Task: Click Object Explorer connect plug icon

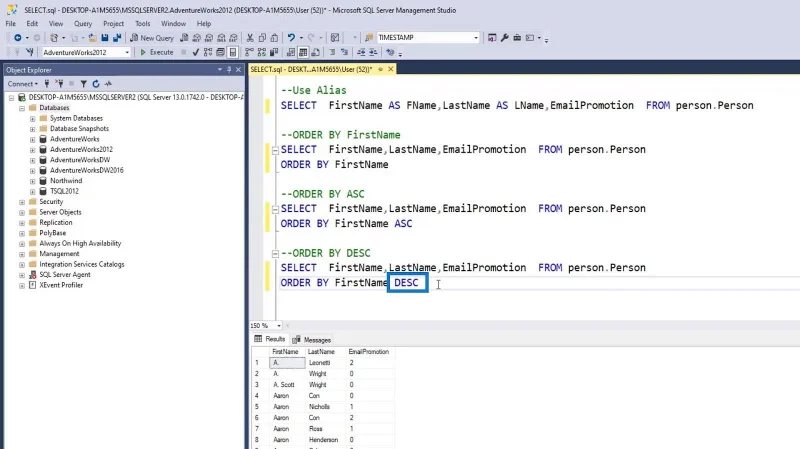Action: pos(47,84)
